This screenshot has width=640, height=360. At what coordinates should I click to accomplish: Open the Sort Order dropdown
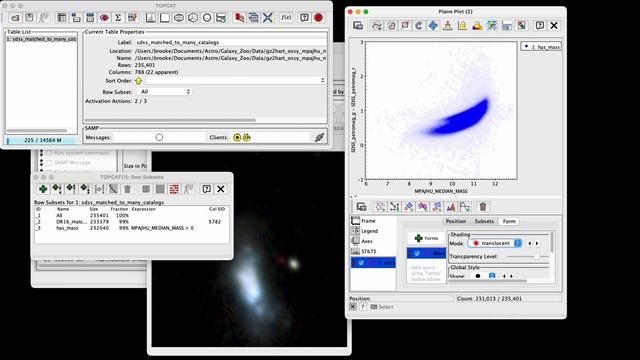click(236, 80)
